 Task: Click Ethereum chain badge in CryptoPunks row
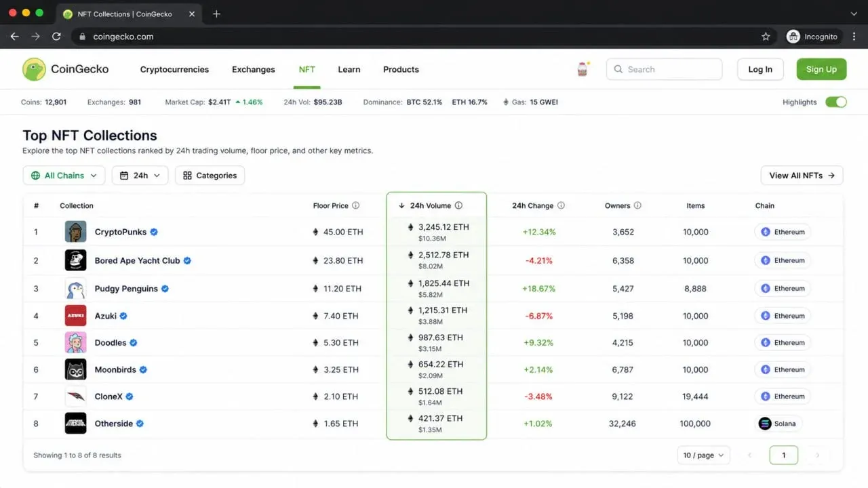click(x=783, y=232)
